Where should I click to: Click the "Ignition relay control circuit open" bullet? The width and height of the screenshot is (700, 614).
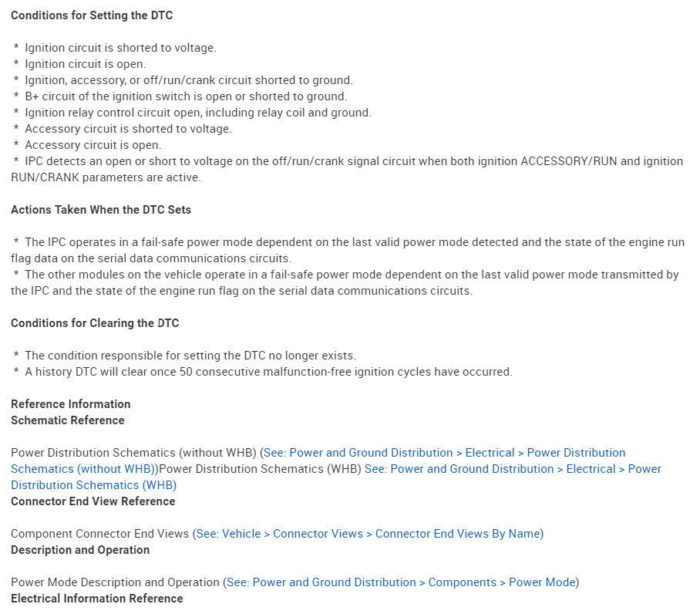tap(197, 113)
